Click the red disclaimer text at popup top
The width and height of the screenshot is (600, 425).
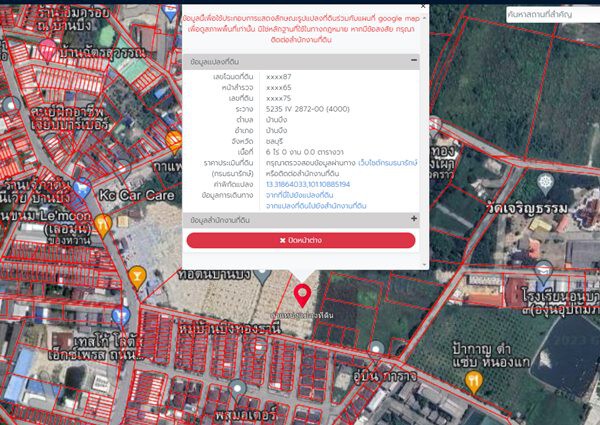point(301,29)
